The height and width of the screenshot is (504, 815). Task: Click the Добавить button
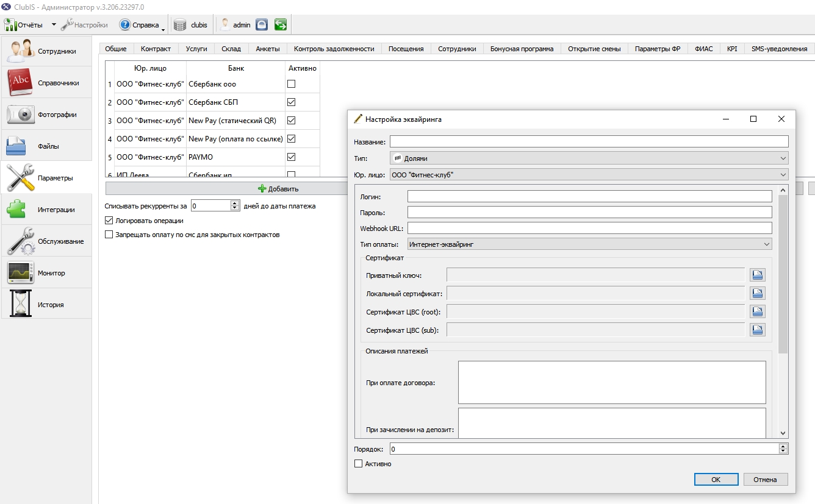pyautogui.click(x=278, y=189)
